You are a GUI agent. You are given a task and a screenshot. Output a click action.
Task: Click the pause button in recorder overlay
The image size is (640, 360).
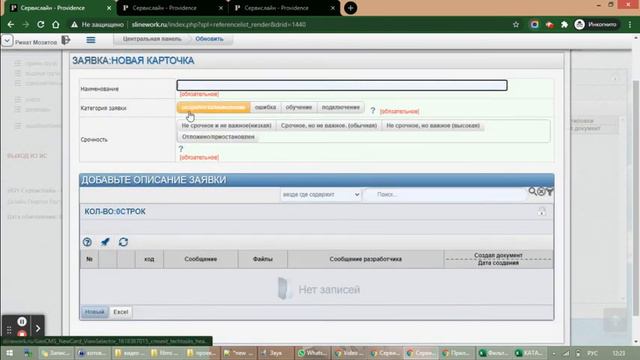(22, 322)
